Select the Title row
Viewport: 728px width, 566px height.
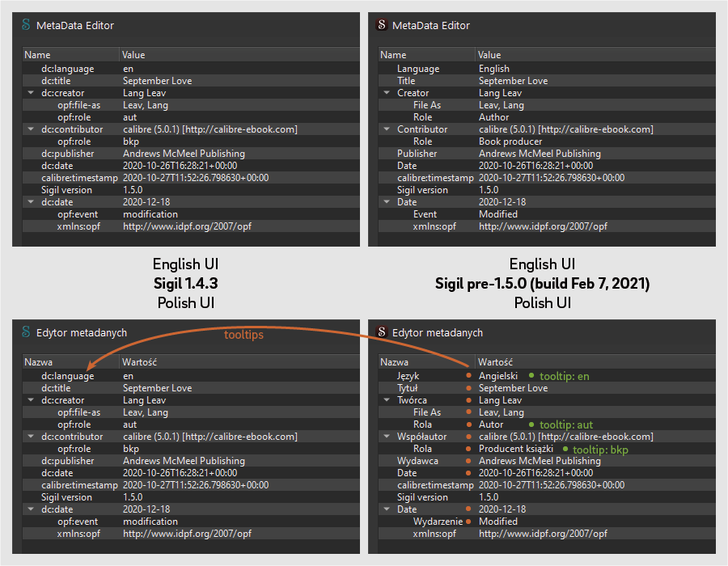click(x=547, y=81)
